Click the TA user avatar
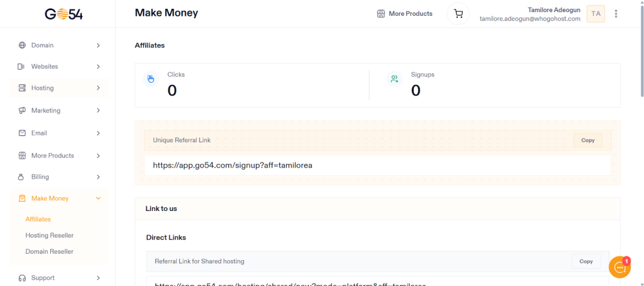Viewport: 644px width, 286px height. [595, 14]
